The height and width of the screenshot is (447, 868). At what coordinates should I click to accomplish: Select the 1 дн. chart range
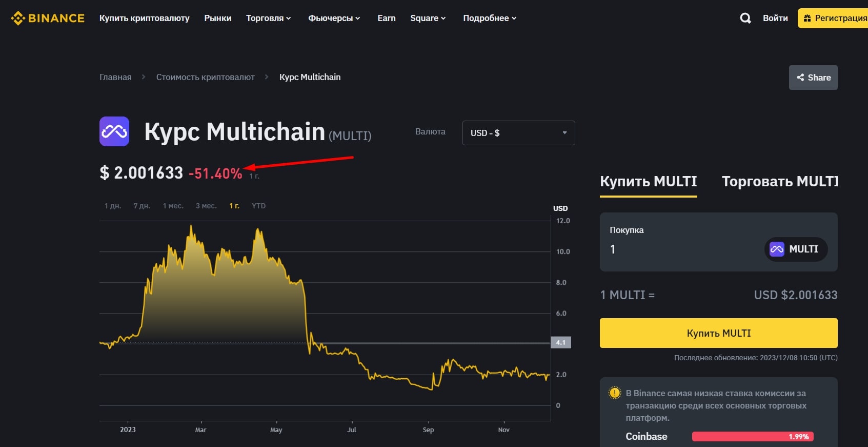pyautogui.click(x=113, y=206)
